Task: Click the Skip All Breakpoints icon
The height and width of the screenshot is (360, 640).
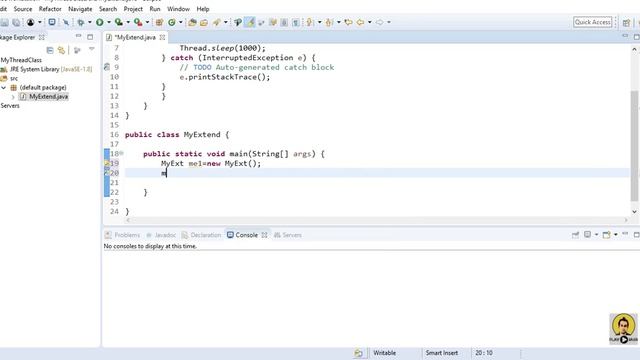Action: click(x=66, y=22)
